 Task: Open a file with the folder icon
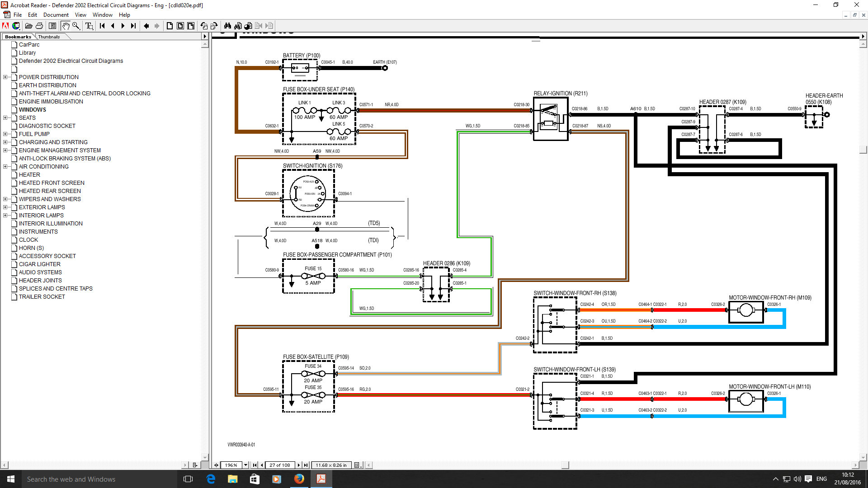28,26
